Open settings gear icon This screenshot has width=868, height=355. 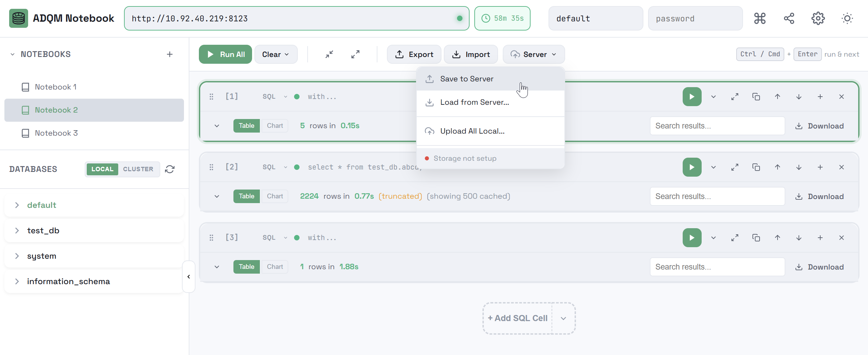click(x=818, y=18)
